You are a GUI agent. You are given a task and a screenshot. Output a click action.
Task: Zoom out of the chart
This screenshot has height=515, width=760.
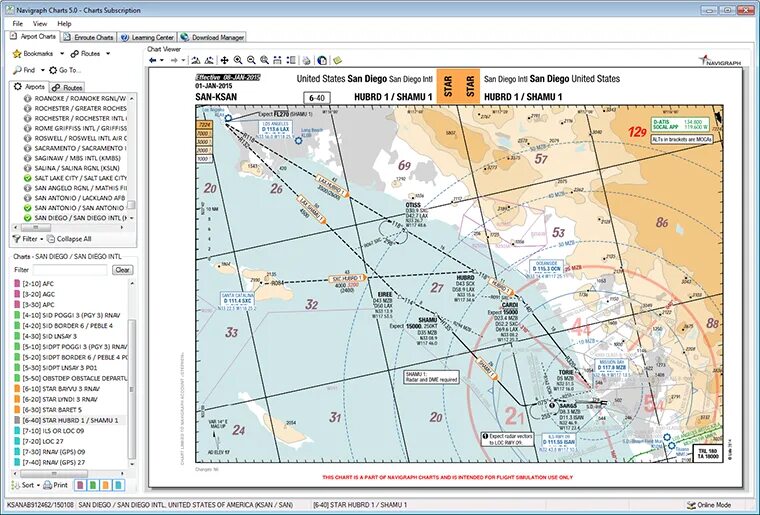[x=251, y=60]
